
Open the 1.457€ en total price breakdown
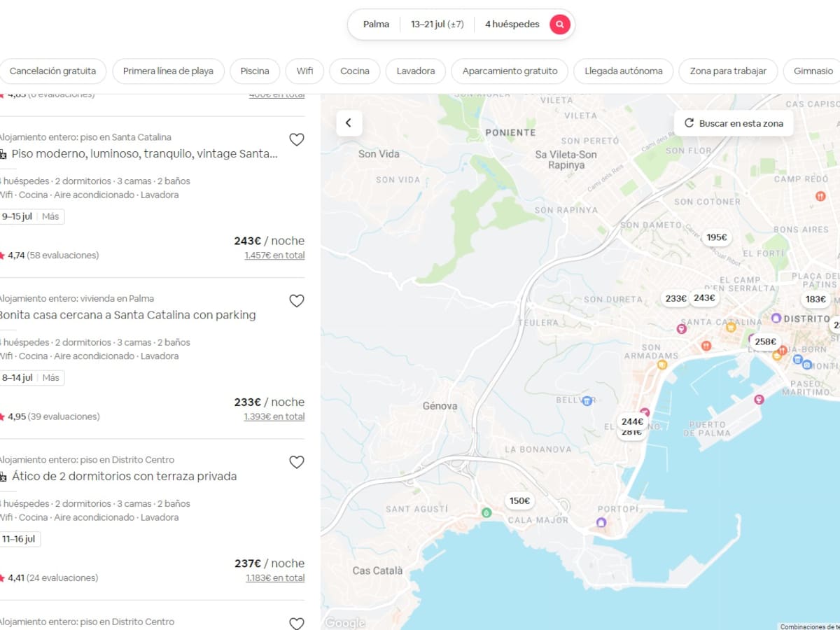coord(274,255)
